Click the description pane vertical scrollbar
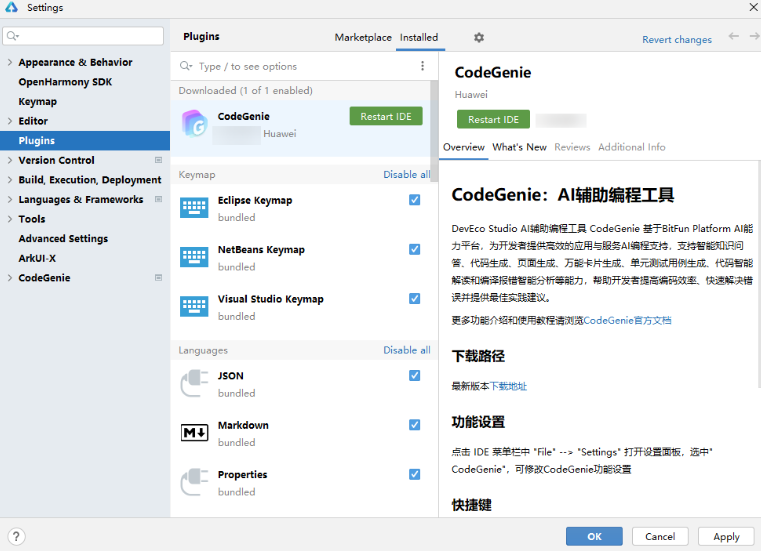Image resolution: width=761 pixels, height=551 pixels. (758, 274)
